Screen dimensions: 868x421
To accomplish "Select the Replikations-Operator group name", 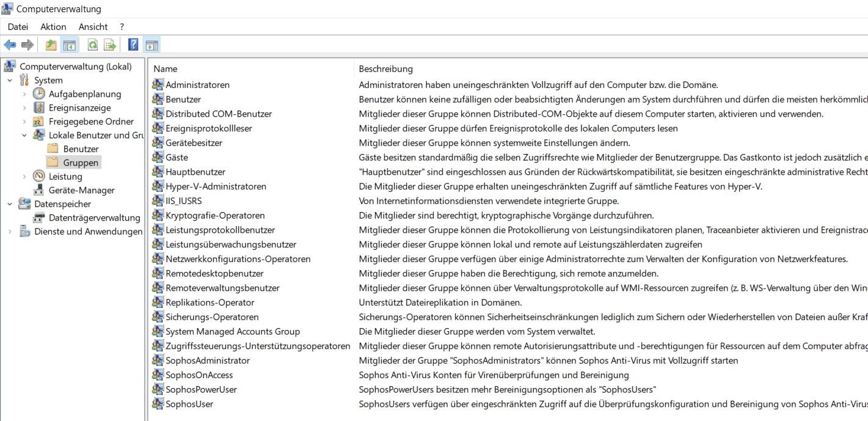I will pos(210,302).
